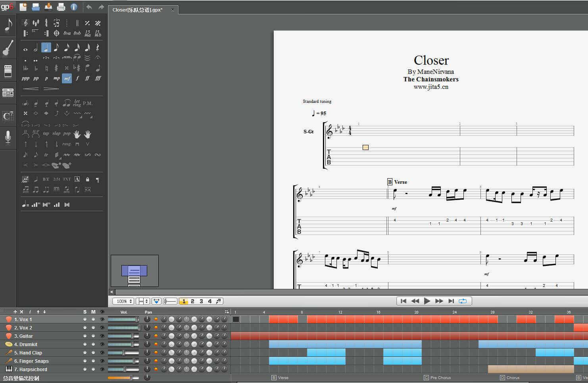The width and height of the screenshot is (588, 383).
Task: Start playback with the play button
Action: click(x=427, y=301)
